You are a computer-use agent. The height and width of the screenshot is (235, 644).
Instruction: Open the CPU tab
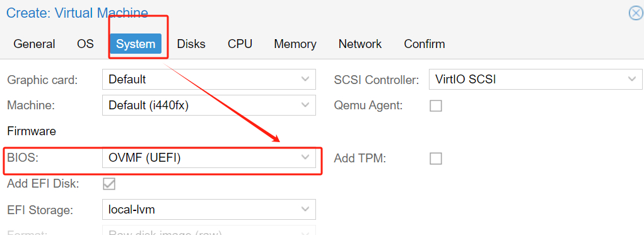click(240, 44)
